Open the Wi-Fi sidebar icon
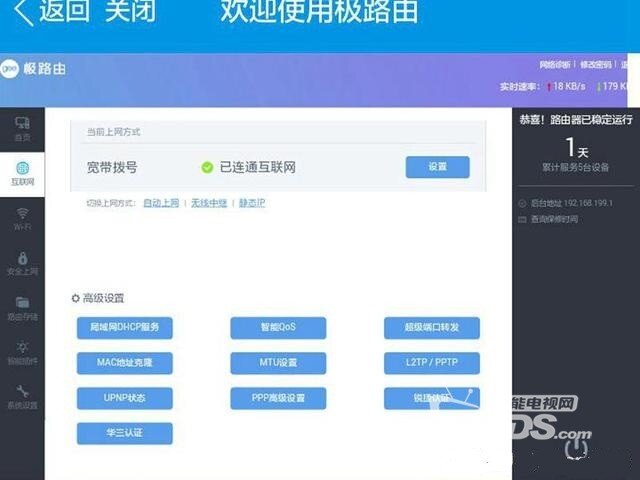 tap(22, 218)
